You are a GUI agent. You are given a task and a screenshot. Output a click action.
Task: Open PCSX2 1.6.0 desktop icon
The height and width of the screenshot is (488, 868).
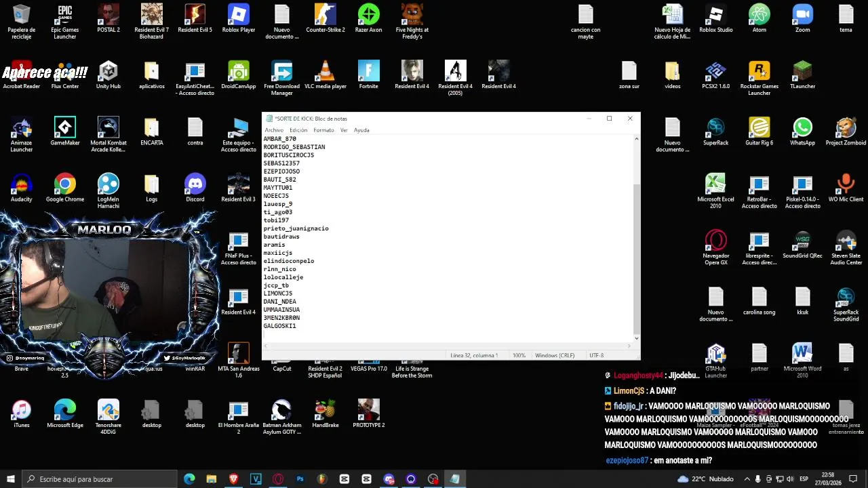tap(715, 75)
